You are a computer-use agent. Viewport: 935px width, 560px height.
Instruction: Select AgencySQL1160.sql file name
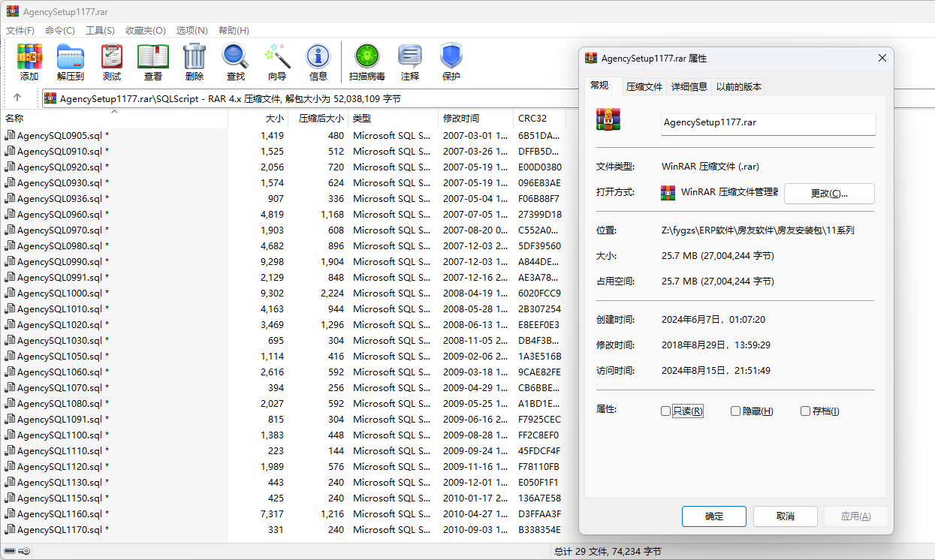pyautogui.click(x=63, y=514)
